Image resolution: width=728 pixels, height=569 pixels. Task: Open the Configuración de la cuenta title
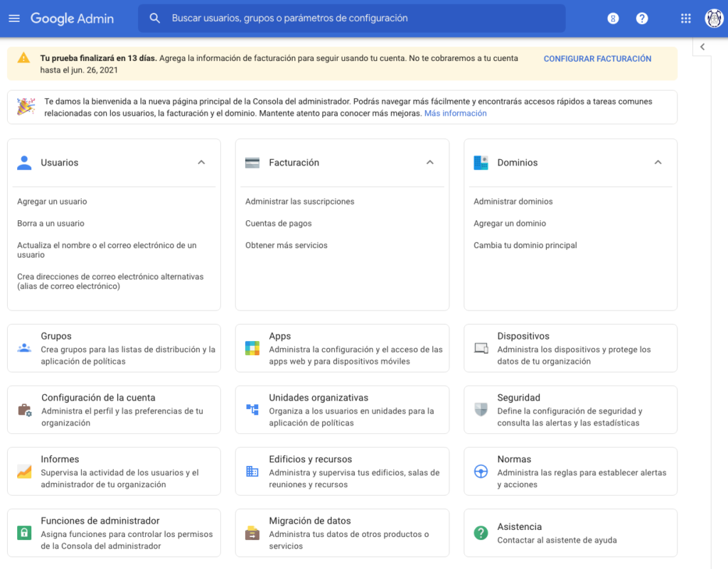[x=98, y=397]
